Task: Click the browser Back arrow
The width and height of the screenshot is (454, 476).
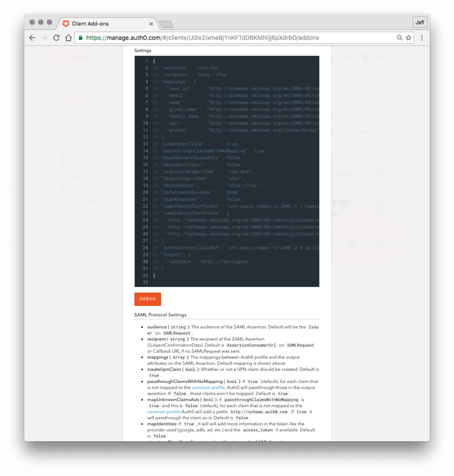Action: pos(32,37)
